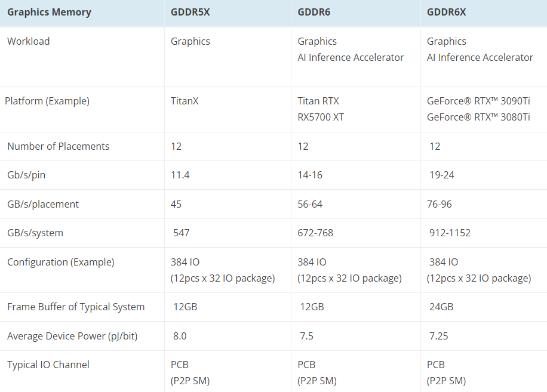Select the "TitanX" platform cell

(x=185, y=101)
